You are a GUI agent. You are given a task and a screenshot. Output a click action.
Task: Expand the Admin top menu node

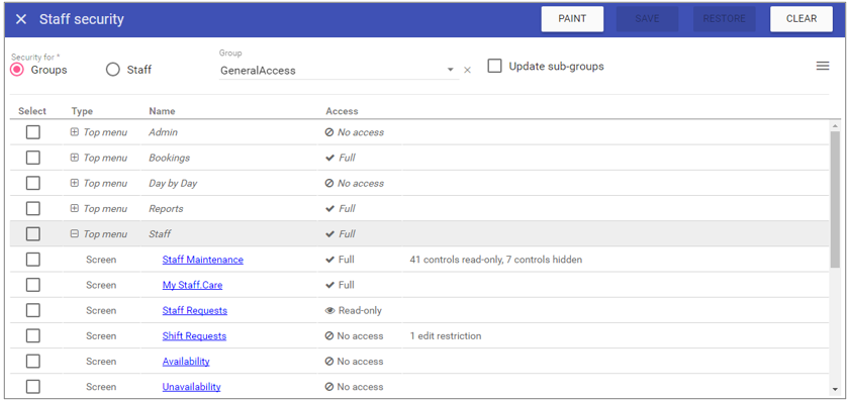coord(75,132)
